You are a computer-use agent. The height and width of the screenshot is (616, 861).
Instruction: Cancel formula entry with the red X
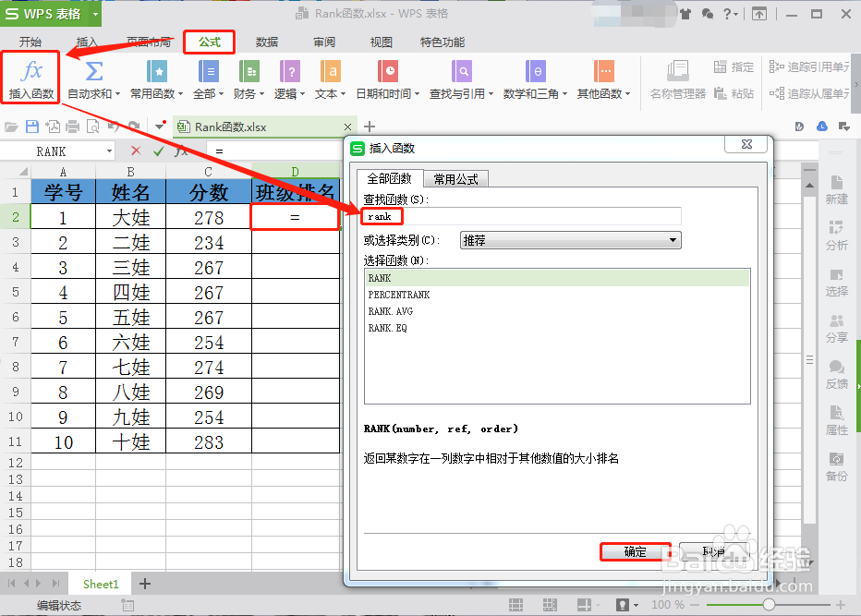[x=136, y=151]
